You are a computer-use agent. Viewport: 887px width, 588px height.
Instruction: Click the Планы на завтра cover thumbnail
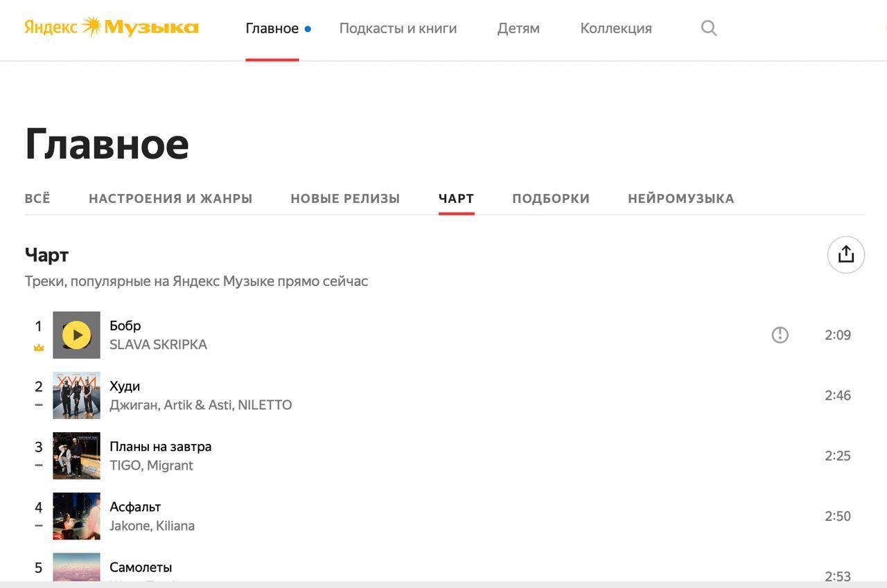pos(76,456)
